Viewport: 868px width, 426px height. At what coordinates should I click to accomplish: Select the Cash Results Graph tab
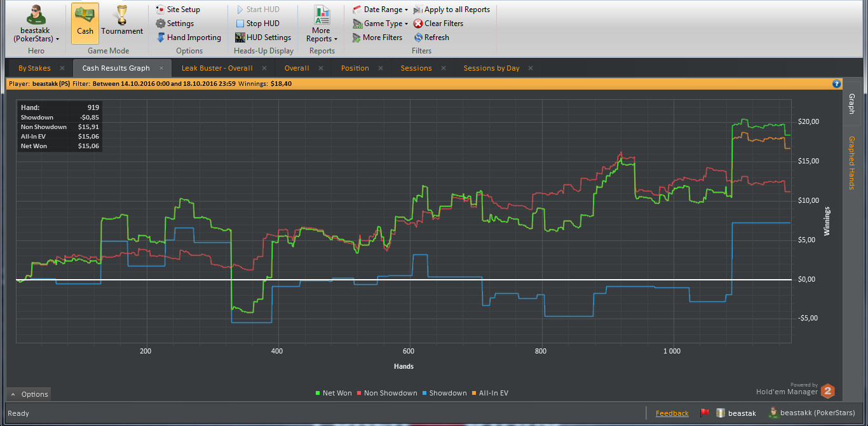(x=116, y=68)
